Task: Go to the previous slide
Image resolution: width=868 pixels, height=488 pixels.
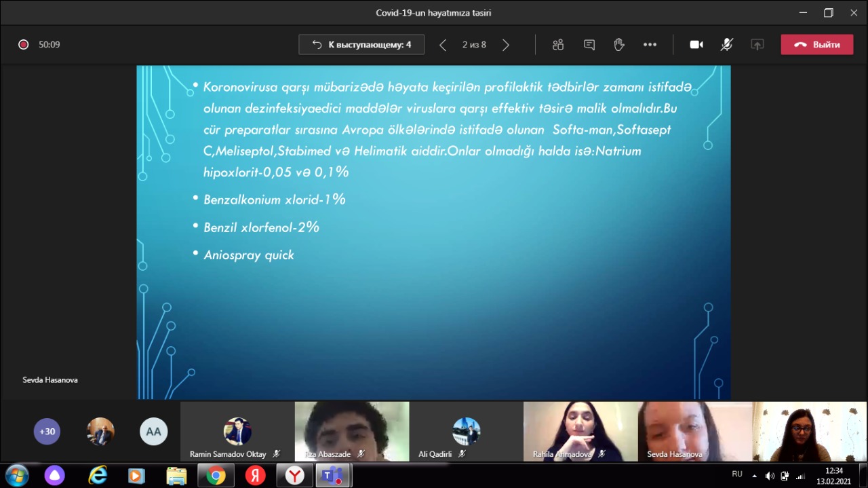Action: pyautogui.click(x=443, y=45)
